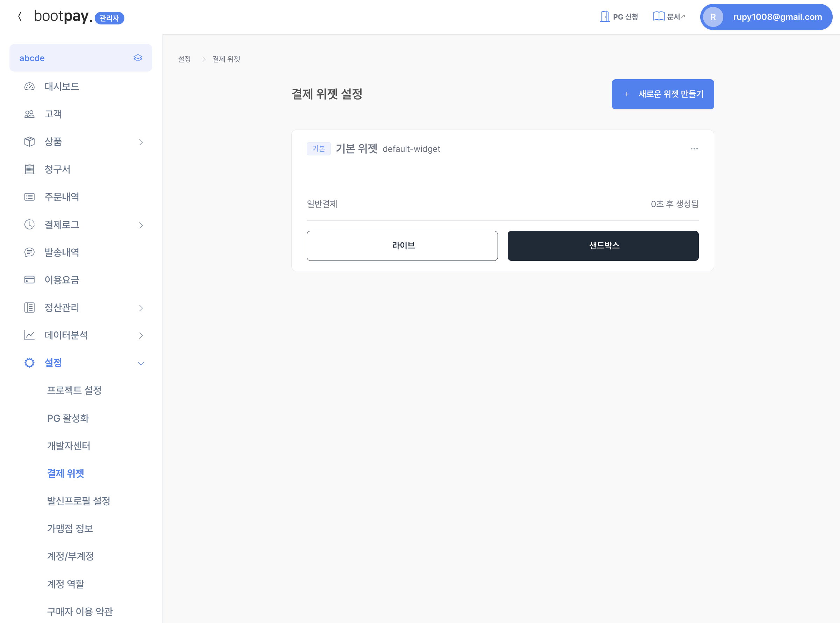This screenshot has height=623, width=840.
Task: Expand the 데이터분석 submenu chevron
Action: pyautogui.click(x=141, y=336)
